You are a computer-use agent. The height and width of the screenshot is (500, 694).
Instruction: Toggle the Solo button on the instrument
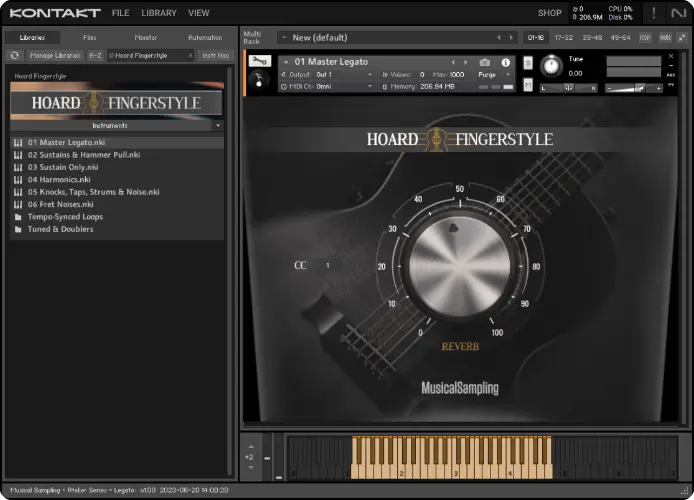[x=528, y=63]
